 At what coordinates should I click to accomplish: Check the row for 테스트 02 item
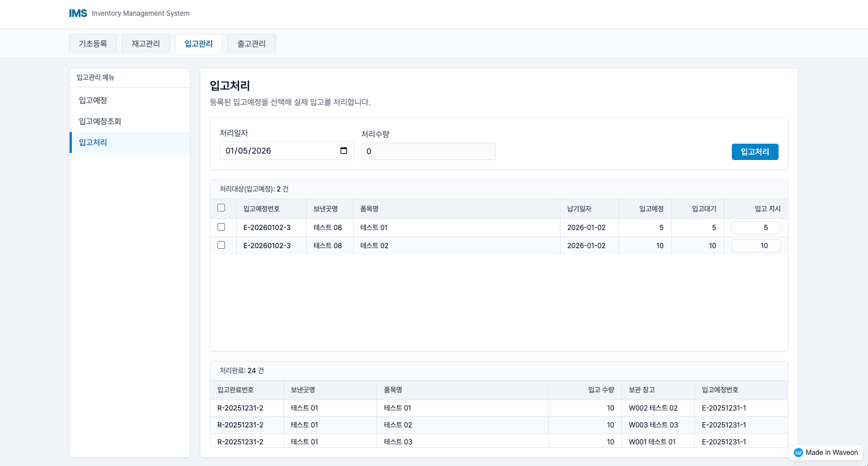[x=221, y=245]
